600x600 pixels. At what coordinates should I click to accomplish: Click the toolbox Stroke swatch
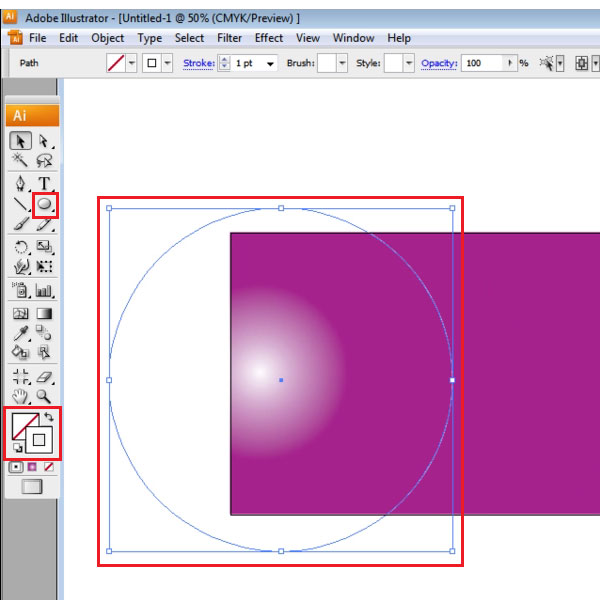39,440
